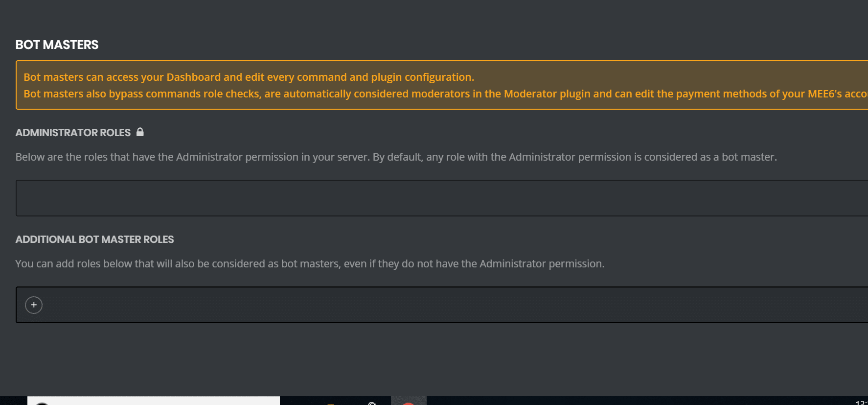Click the search circle icon in taskbar search box
868x405 pixels.
pos(42,403)
